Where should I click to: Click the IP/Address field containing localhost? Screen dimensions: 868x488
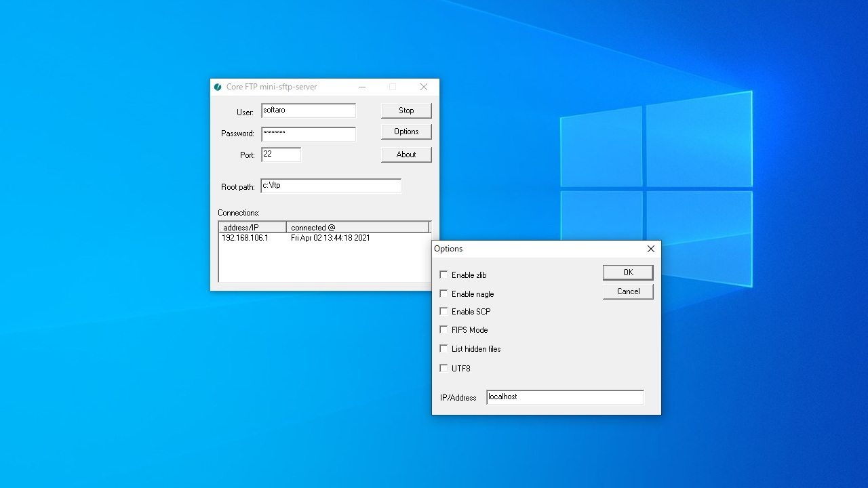click(564, 397)
